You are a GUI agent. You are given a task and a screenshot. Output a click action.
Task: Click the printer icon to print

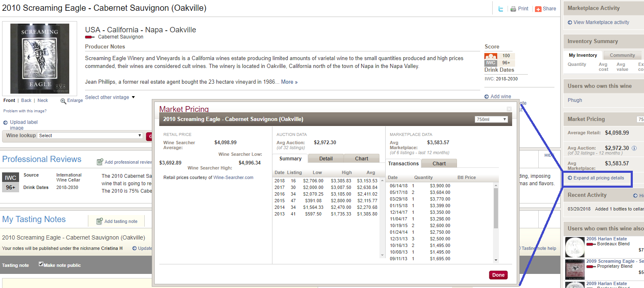tap(513, 9)
